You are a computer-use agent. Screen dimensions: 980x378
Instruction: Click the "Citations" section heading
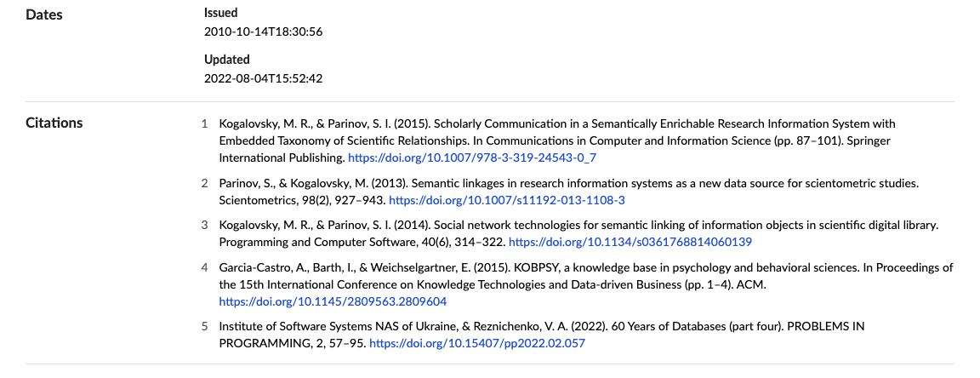point(54,123)
